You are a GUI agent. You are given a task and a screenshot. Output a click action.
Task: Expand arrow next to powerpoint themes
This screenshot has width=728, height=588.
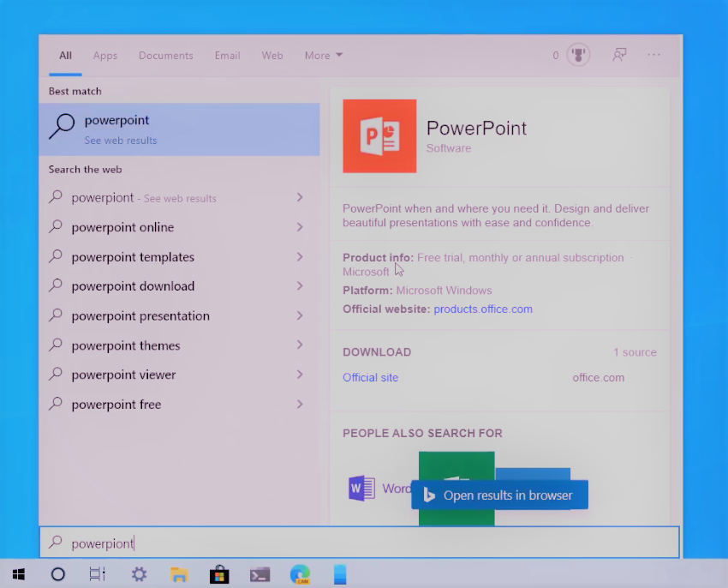[x=300, y=345]
